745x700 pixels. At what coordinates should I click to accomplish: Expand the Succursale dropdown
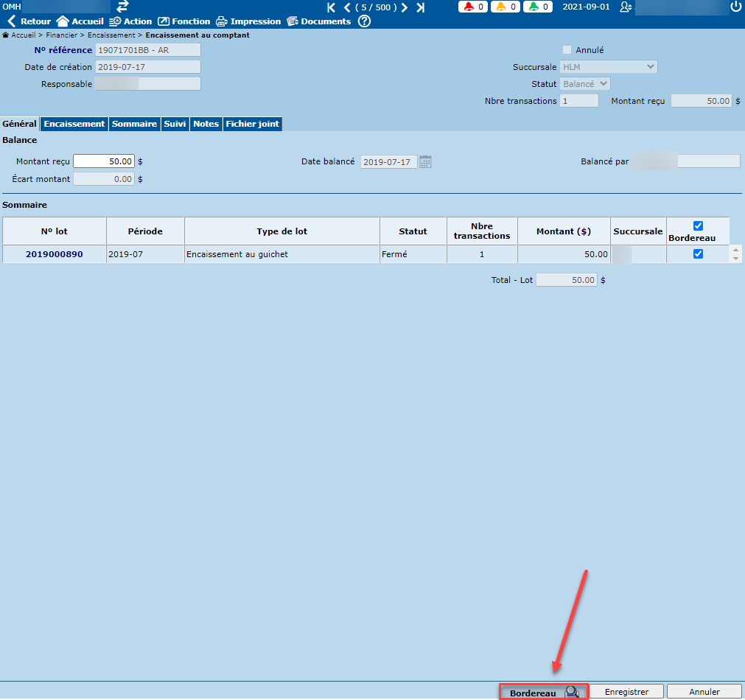click(608, 67)
